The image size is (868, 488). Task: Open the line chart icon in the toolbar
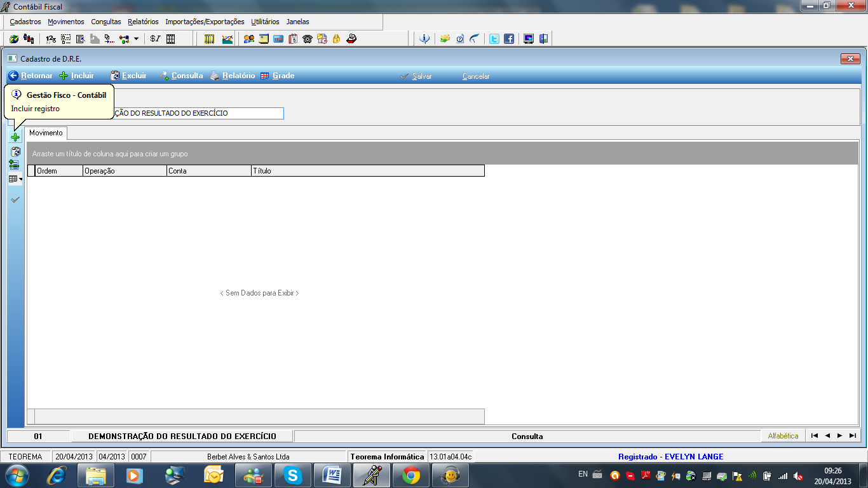pos(227,39)
